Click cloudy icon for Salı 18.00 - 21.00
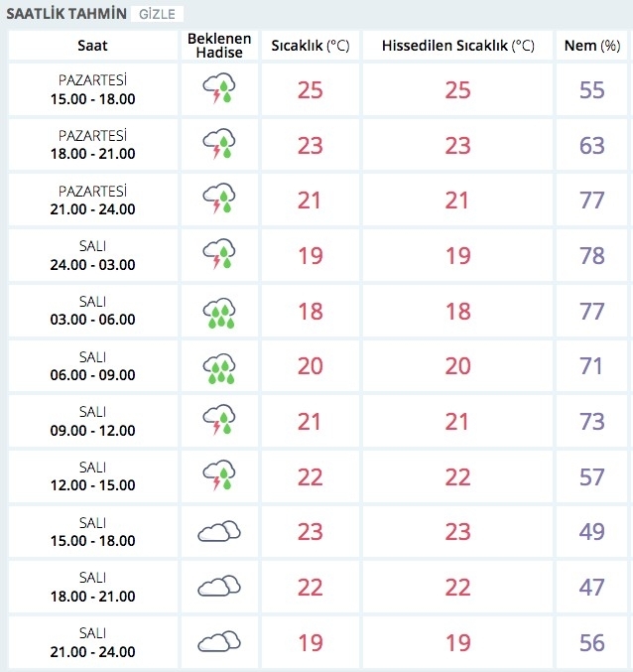Image resolution: width=633 pixels, height=672 pixels. tap(218, 588)
